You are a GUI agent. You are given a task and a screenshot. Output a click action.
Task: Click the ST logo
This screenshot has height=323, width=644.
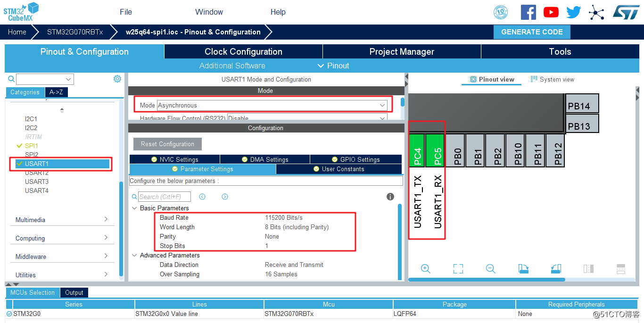click(x=626, y=12)
